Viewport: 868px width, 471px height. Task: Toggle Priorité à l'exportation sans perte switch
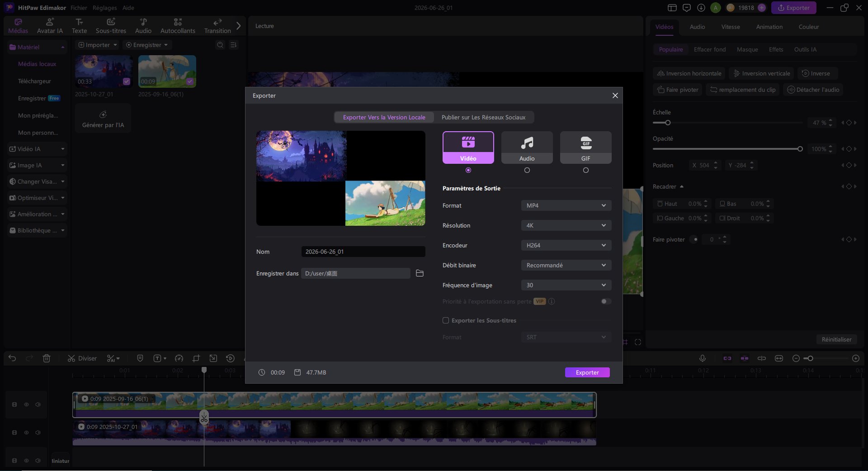[606, 301]
